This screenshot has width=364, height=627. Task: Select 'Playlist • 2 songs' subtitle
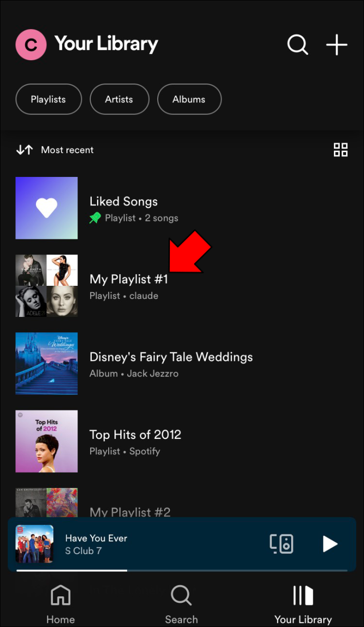click(141, 218)
